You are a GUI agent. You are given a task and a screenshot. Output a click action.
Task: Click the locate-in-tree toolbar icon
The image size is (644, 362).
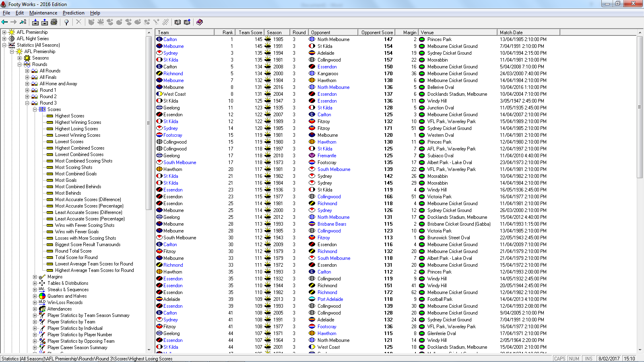click(x=23, y=22)
